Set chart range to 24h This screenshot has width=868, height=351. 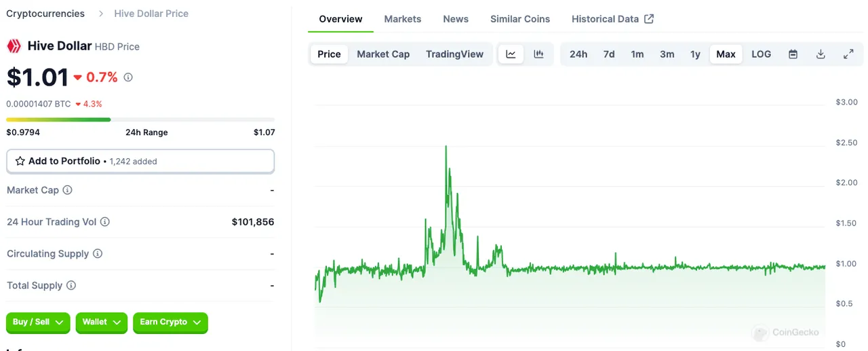578,54
